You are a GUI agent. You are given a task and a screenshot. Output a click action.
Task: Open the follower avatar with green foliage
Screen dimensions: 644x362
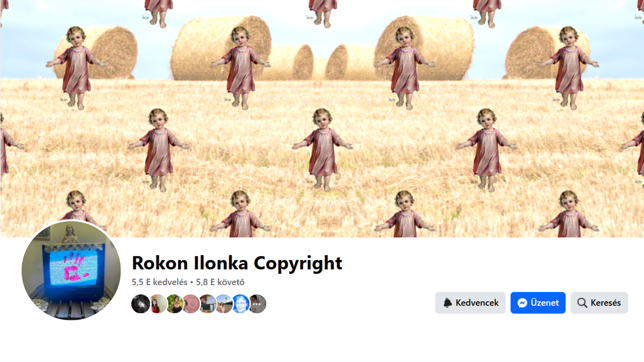click(x=174, y=304)
